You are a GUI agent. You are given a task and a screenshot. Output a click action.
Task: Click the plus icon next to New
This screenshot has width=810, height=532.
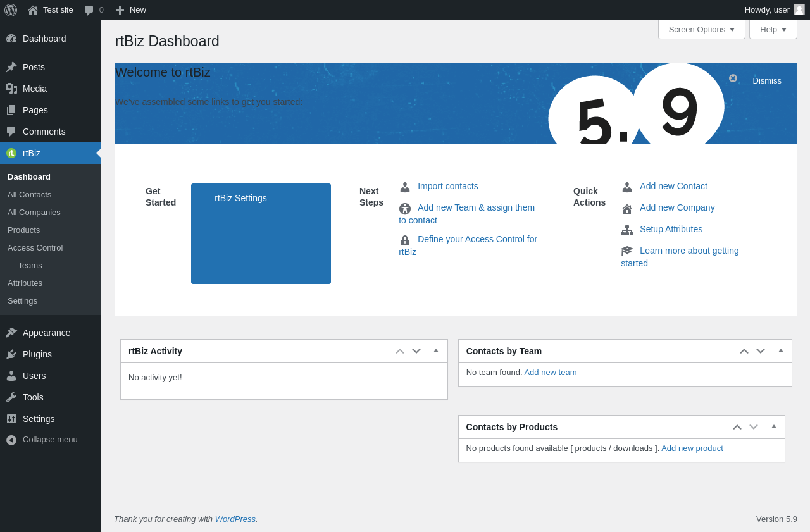pos(120,10)
